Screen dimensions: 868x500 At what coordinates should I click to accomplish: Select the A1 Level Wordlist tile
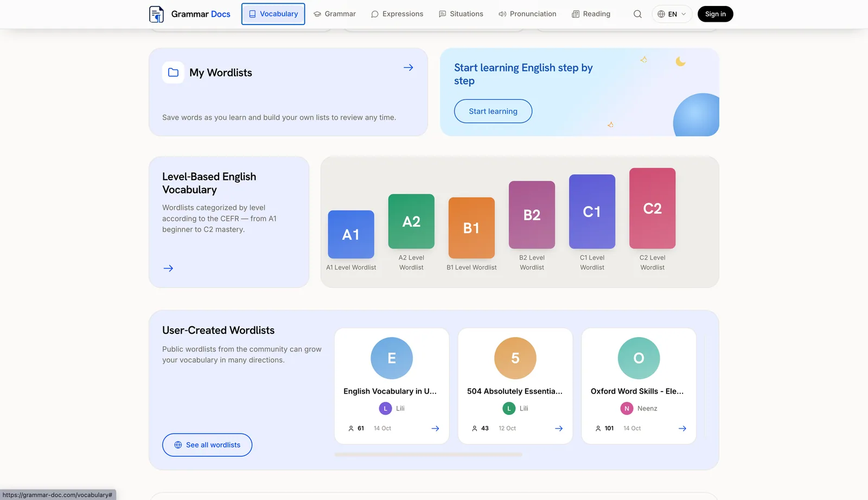point(351,241)
